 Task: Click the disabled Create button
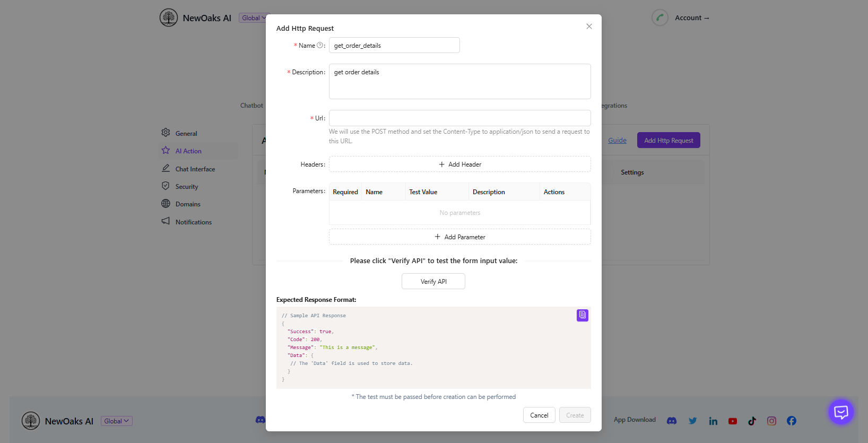[x=575, y=415]
